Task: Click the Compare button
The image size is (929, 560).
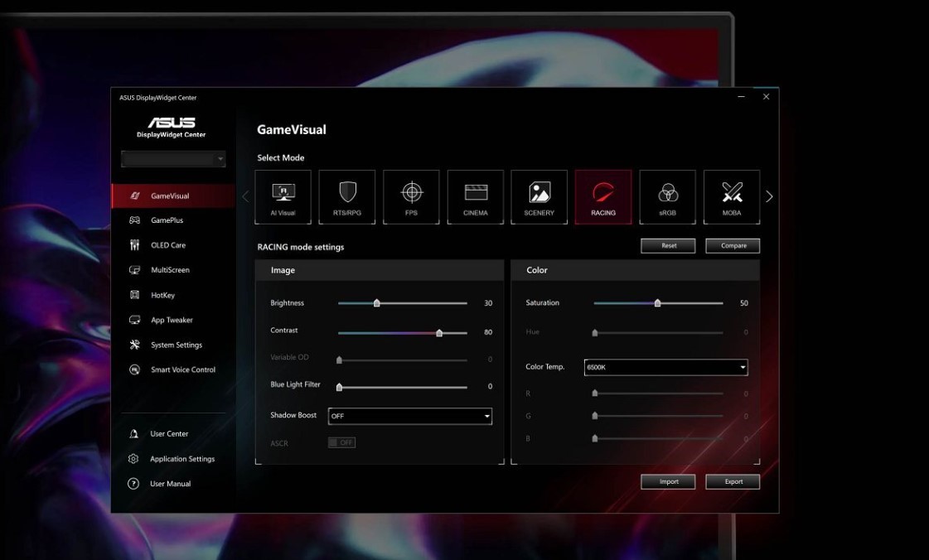Action: point(733,246)
